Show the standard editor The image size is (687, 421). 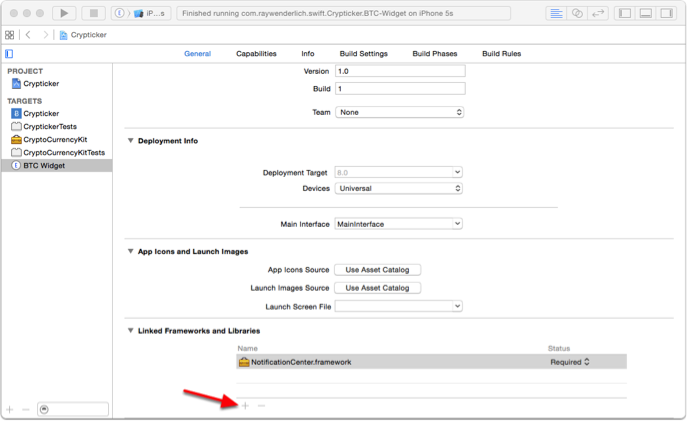tap(556, 13)
